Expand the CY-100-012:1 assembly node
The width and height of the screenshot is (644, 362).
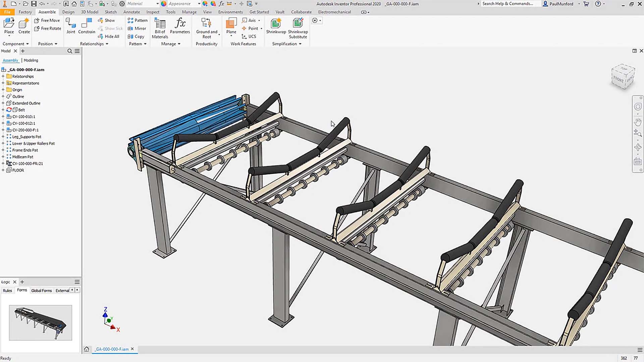(x=4, y=123)
